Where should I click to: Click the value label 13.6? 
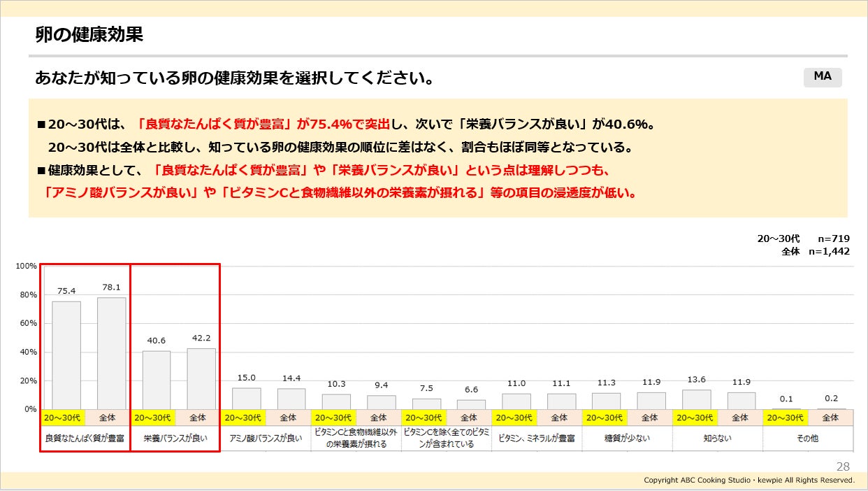[697, 380]
